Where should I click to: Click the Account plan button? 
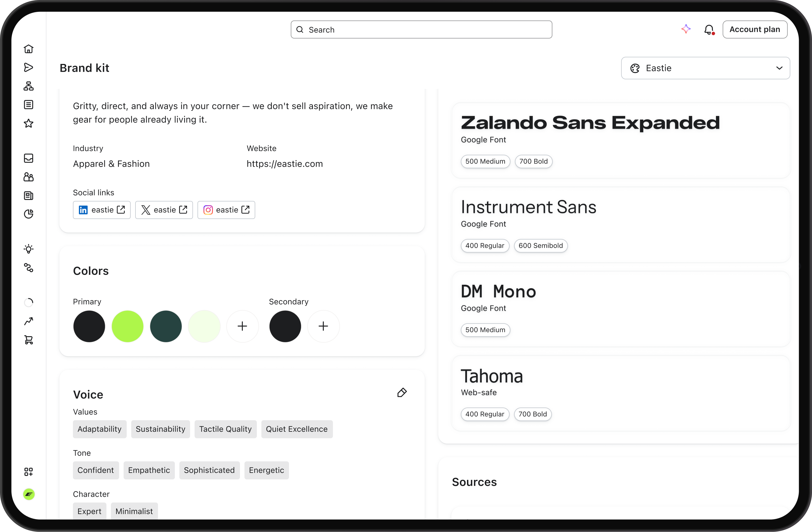[x=755, y=29]
